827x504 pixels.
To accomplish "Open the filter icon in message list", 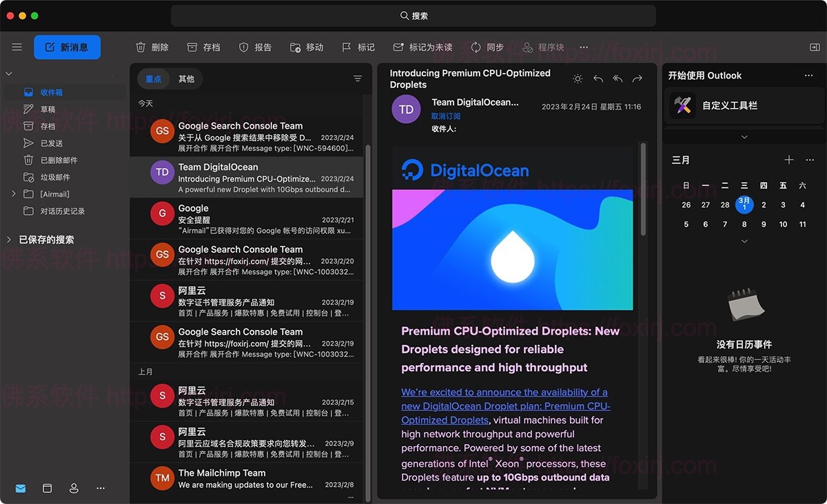I will (x=358, y=78).
